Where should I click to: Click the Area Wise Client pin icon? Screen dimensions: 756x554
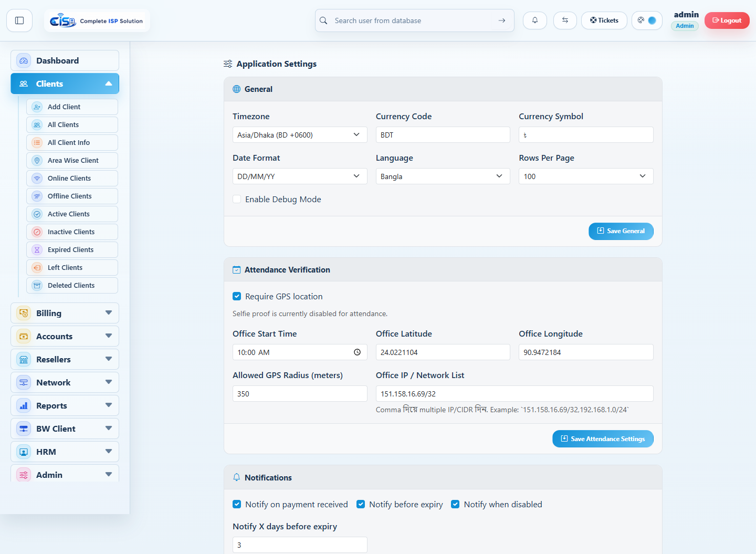(37, 161)
